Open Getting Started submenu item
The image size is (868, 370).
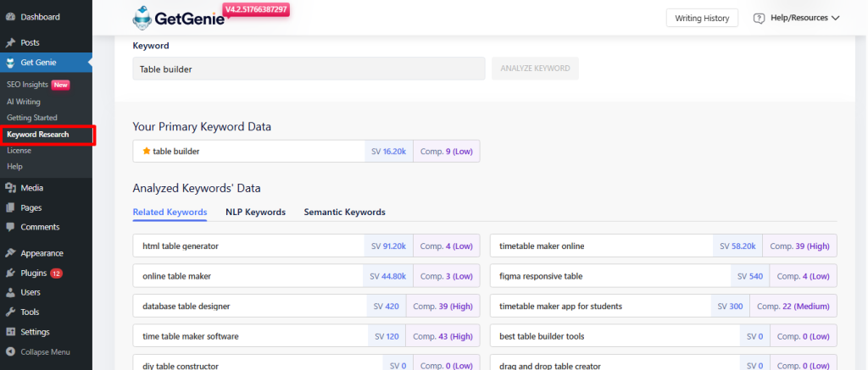click(32, 118)
